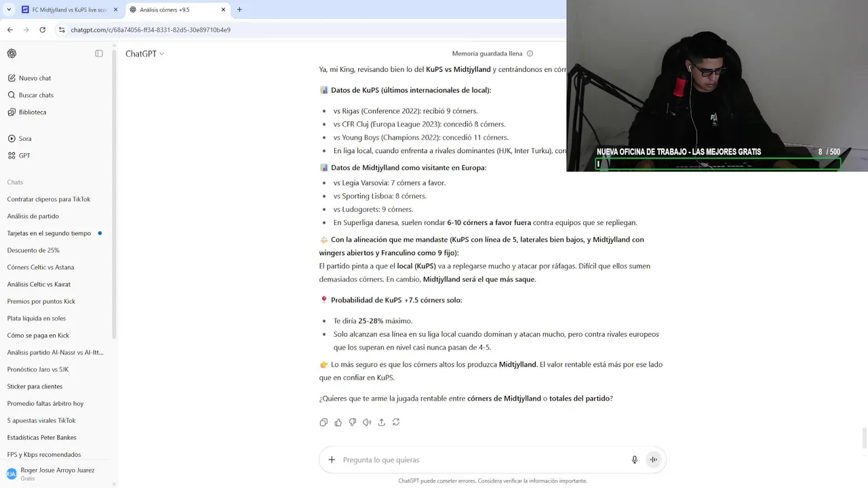Image resolution: width=868 pixels, height=488 pixels.
Task: Open chat Pronóstico Jaro vs SJK
Action: (38, 369)
